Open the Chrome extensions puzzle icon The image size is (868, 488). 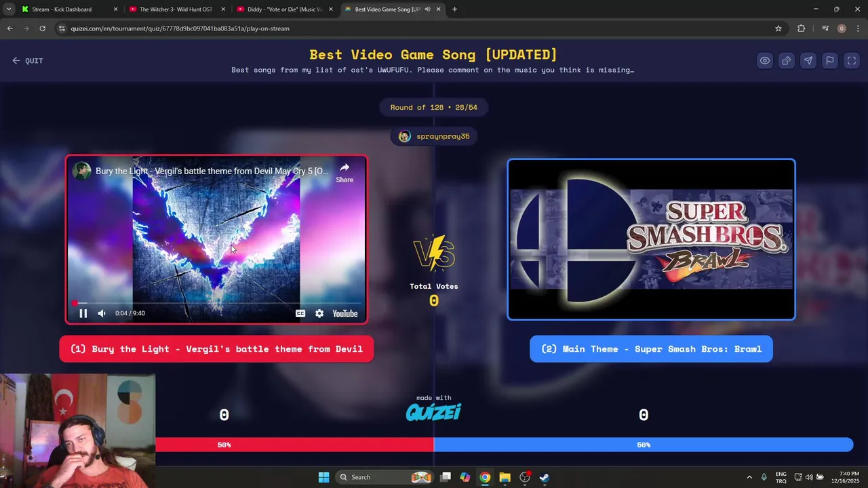pos(802,28)
